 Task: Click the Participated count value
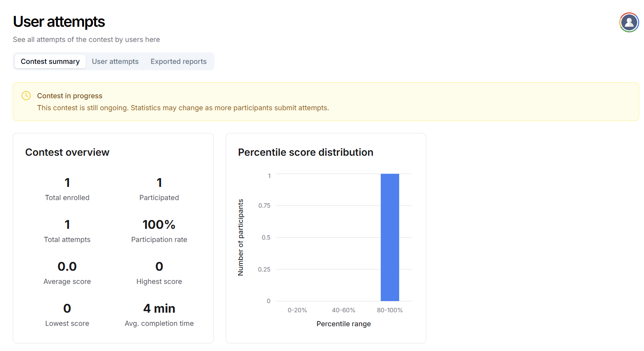(x=159, y=183)
